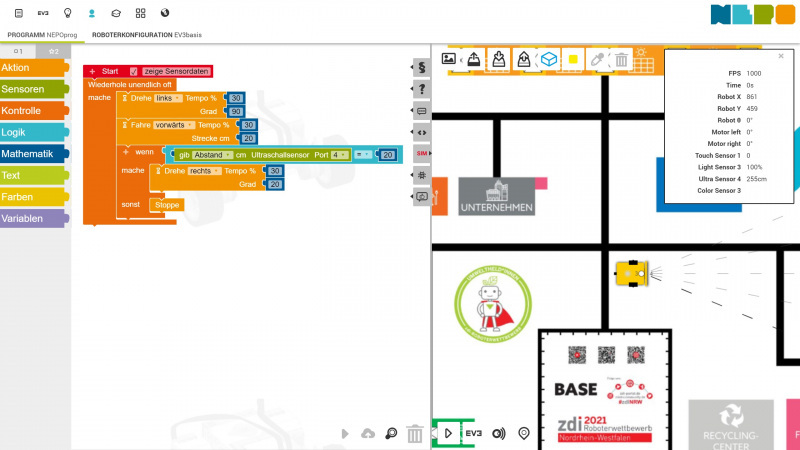Change the simulation background image
Screen dimensions: 800x450
[x=449, y=59]
